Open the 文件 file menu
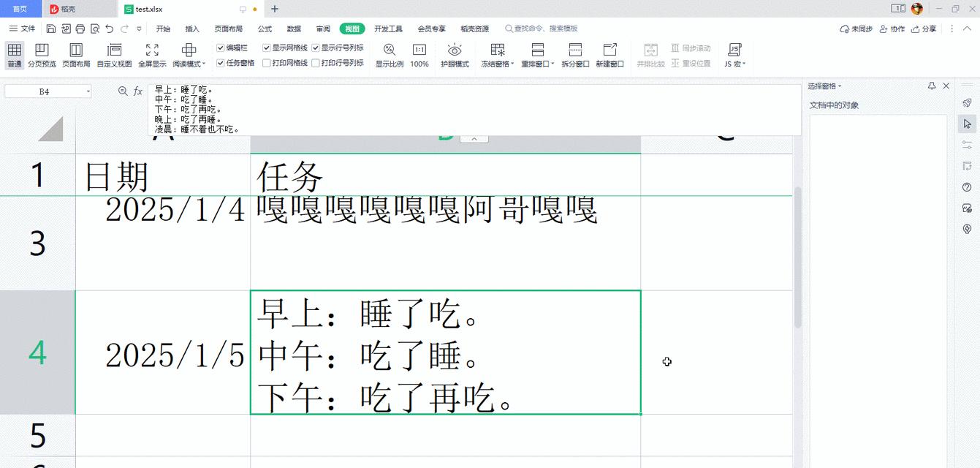 tap(22, 29)
